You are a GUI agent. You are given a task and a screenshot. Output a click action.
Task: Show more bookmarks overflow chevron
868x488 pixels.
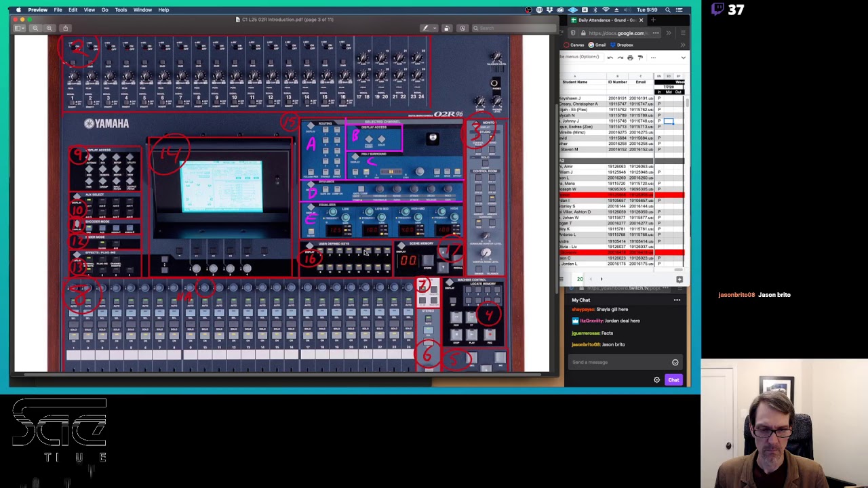pyautogui.click(x=683, y=45)
